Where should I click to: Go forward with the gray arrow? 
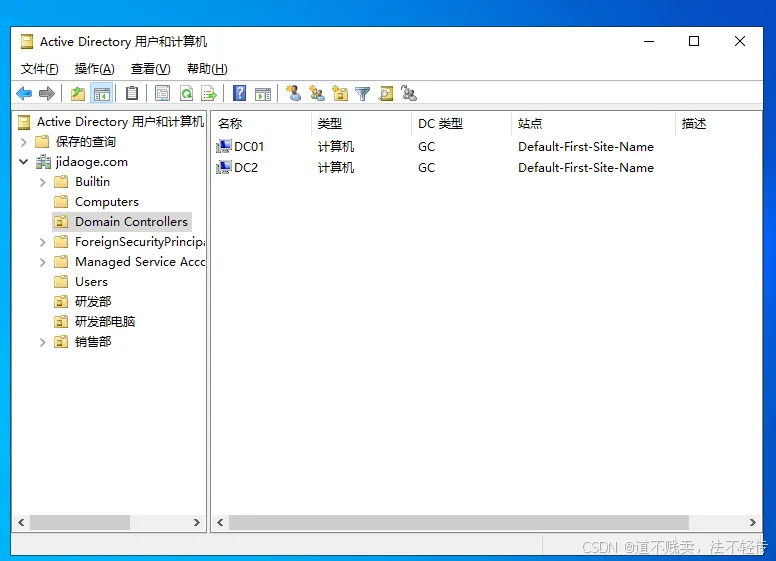47,93
